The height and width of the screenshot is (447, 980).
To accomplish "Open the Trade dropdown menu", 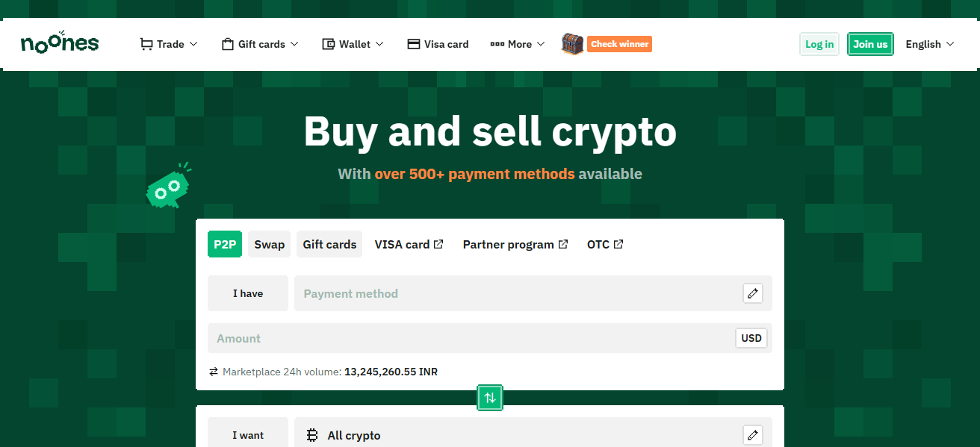I will click(x=169, y=44).
